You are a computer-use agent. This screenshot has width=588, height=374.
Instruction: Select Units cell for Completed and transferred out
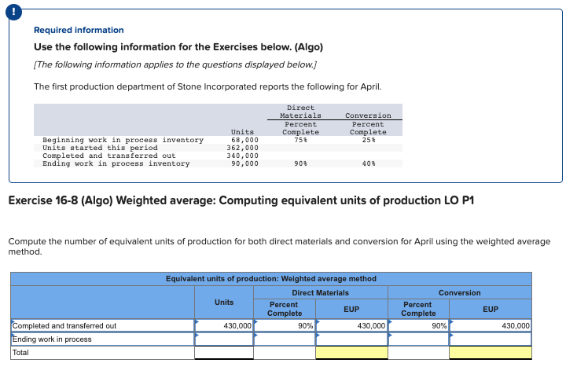click(x=224, y=325)
